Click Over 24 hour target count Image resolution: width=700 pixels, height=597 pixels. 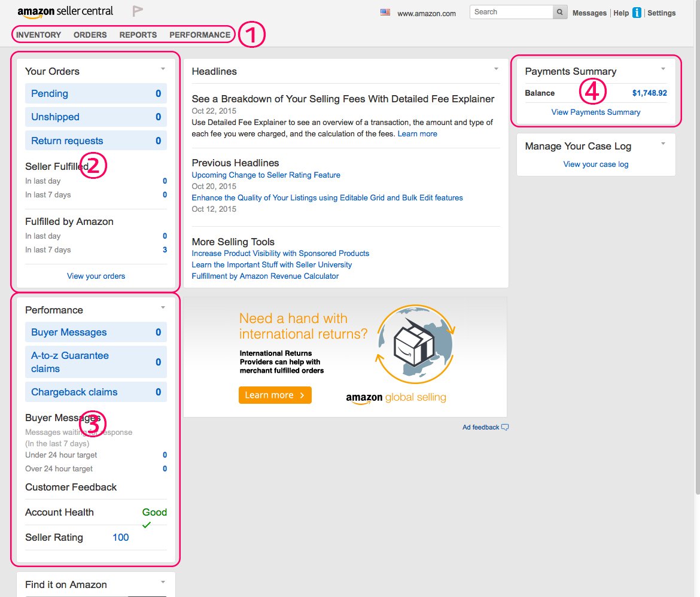tap(165, 469)
